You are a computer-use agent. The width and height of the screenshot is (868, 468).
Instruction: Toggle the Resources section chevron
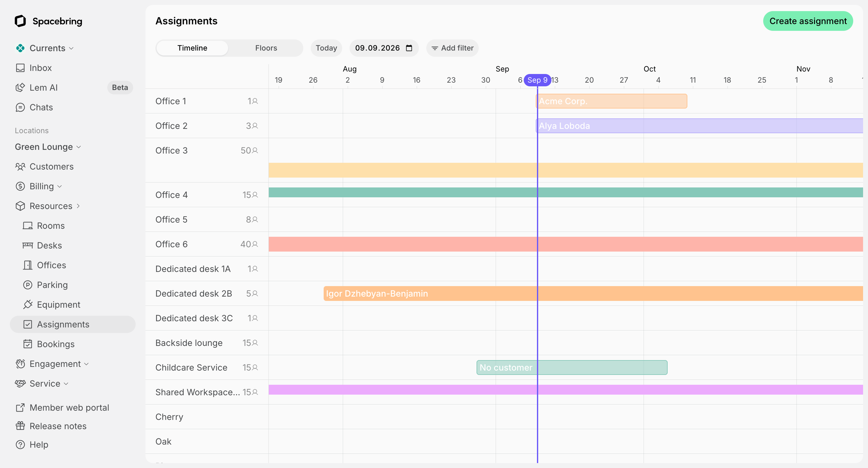pos(78,206)
